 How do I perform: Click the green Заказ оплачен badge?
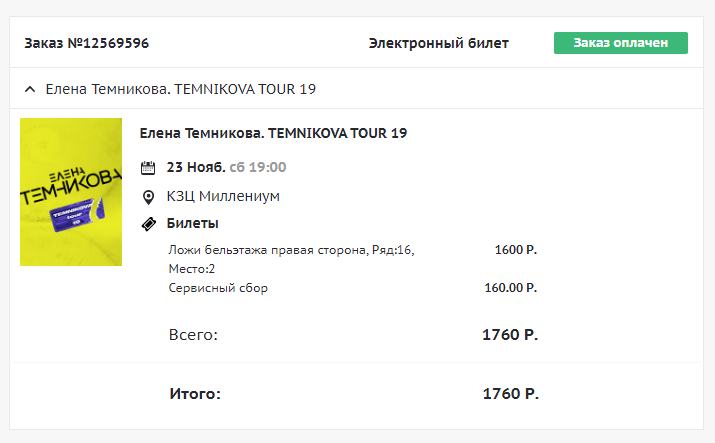pos(620,43)
